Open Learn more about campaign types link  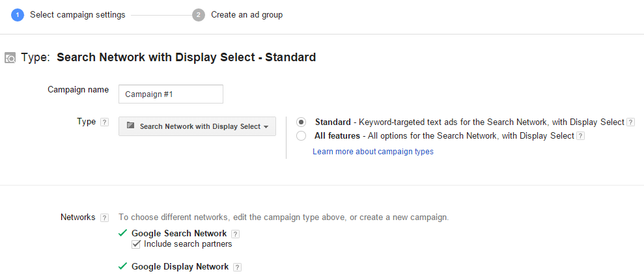373,152
